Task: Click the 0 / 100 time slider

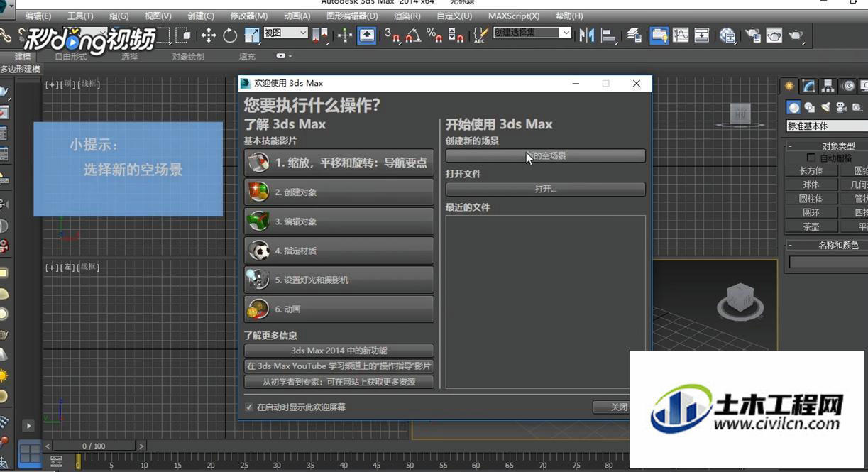Action: pyautogui.click(x=94, y=446)
